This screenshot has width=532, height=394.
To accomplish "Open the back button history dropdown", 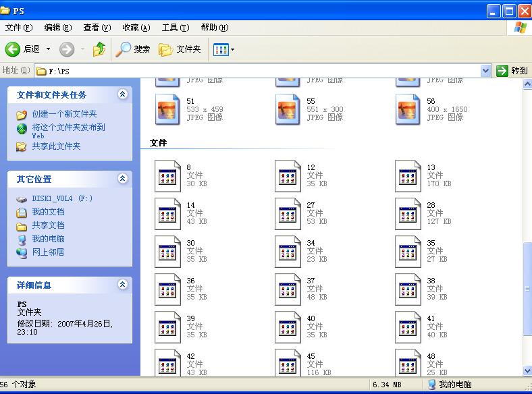I will click(48, 49).
